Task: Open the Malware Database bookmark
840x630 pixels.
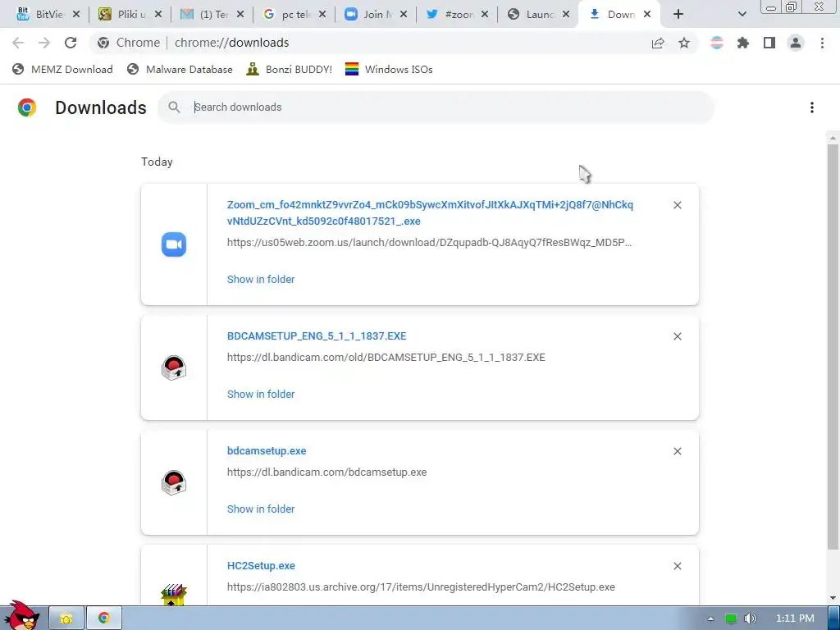Action: point(180,69)
